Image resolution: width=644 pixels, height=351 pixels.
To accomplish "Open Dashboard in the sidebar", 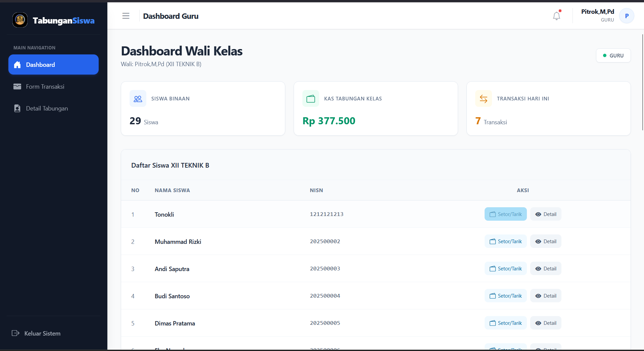I will (x=53, y=64).
